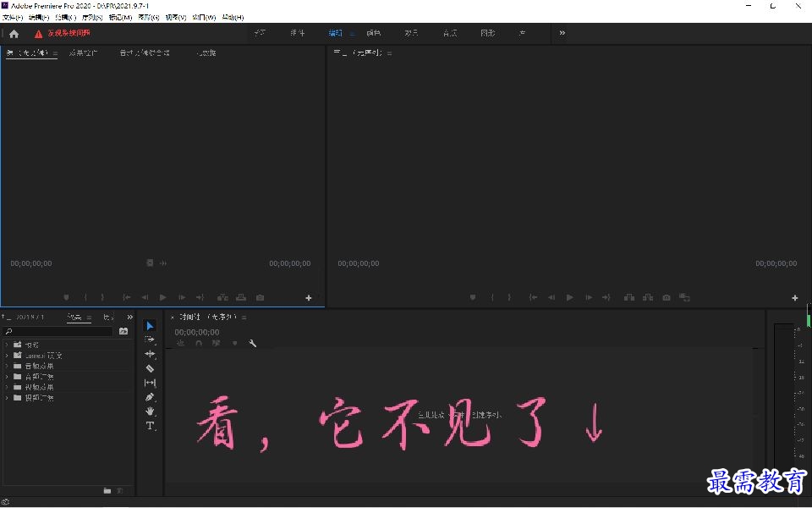Expand the 视频过渡 folder
812x508 pixels.
point(7,398)
